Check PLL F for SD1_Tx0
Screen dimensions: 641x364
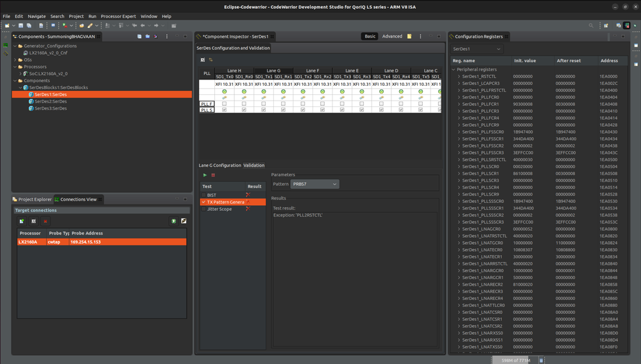tap(224, 104)
